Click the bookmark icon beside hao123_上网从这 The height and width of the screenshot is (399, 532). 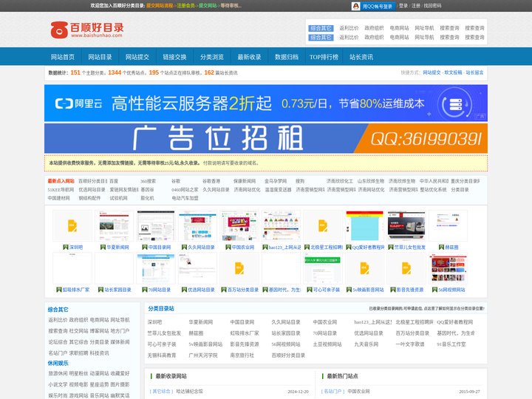(x=265, y=247)
